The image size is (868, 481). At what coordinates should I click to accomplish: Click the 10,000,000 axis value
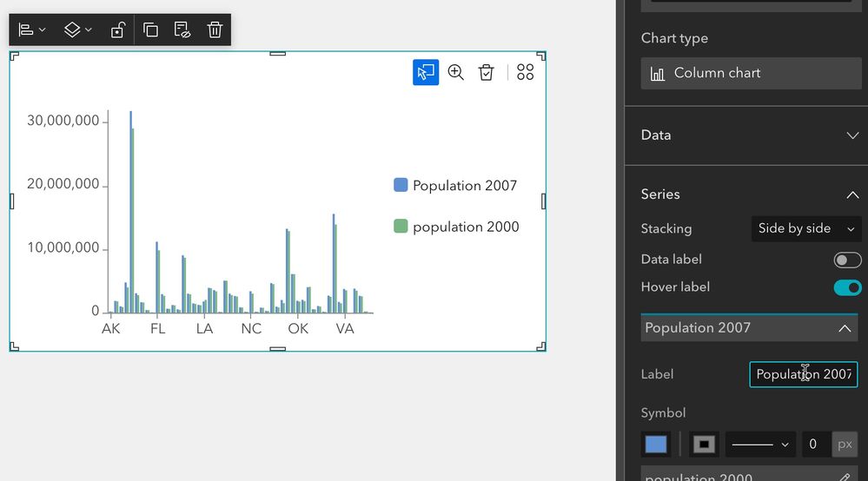(x=63, y=247)
